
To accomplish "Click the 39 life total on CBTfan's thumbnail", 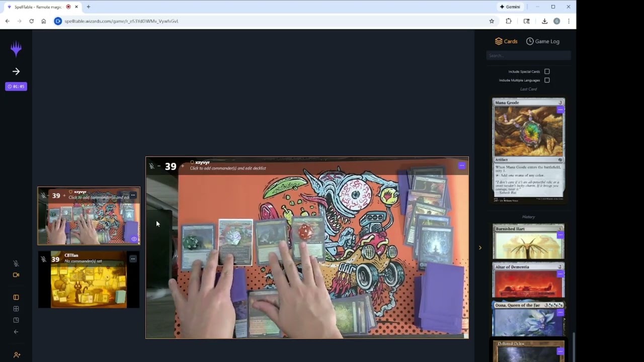I will click(55, 259).
